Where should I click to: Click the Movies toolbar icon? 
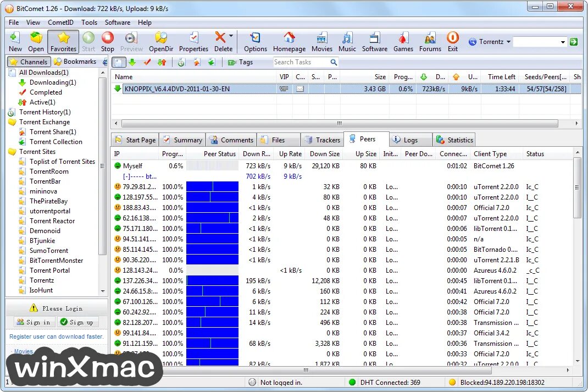point(321,42)
